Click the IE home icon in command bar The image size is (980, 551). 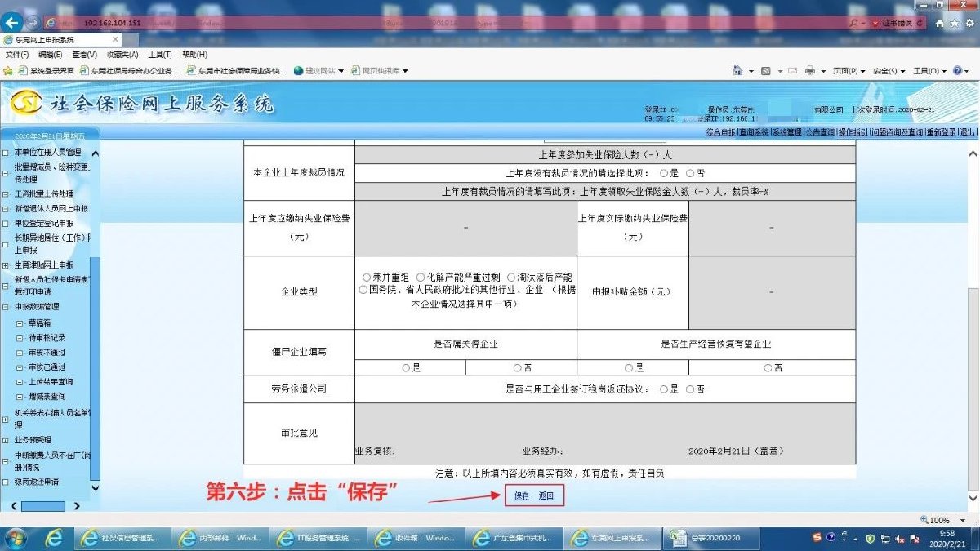click(x=739, y=71)
